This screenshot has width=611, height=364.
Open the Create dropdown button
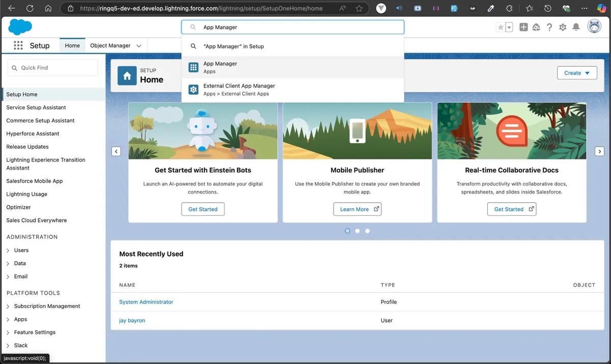[x=577, y=73]
